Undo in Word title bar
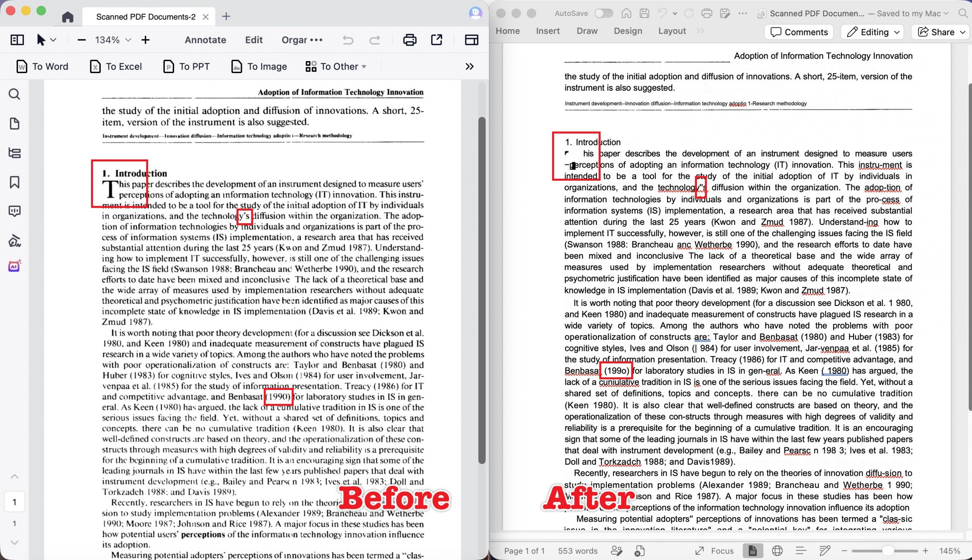Image resolution: width=972 pixels, height=560 pixels. pos(662,13)
